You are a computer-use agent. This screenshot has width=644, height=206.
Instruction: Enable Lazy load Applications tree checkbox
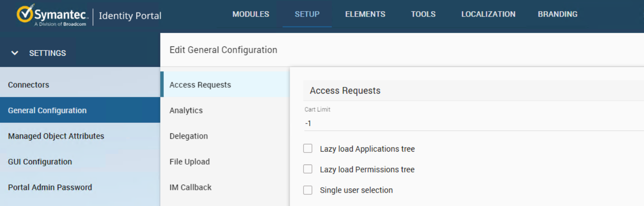(307, 148)
